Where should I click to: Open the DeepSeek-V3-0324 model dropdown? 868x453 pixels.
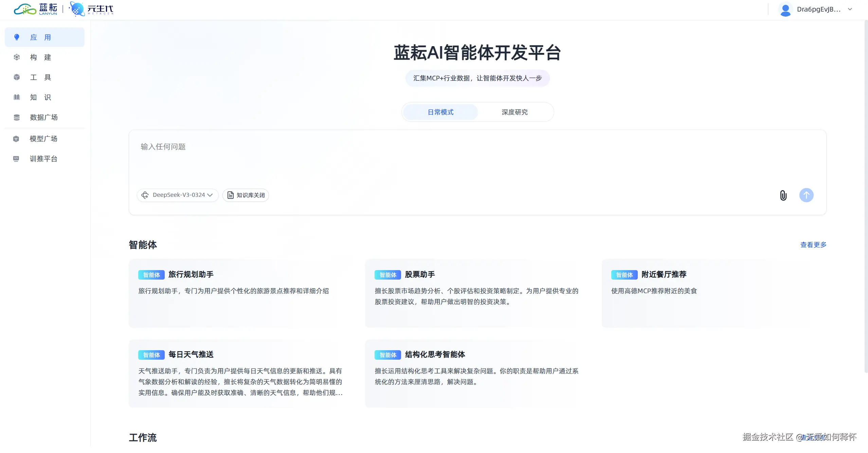point(177,195)
